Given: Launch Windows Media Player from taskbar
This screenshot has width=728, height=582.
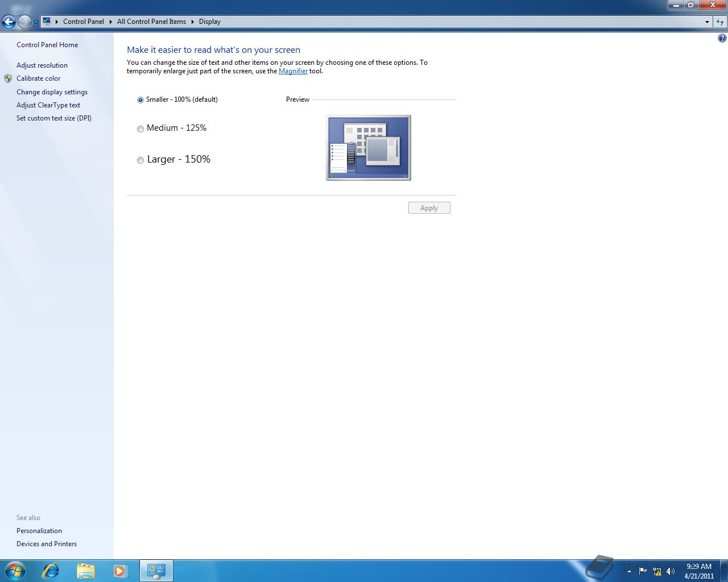Looking at the screenshot, I should pyautogui.click(x=119, y=571).
